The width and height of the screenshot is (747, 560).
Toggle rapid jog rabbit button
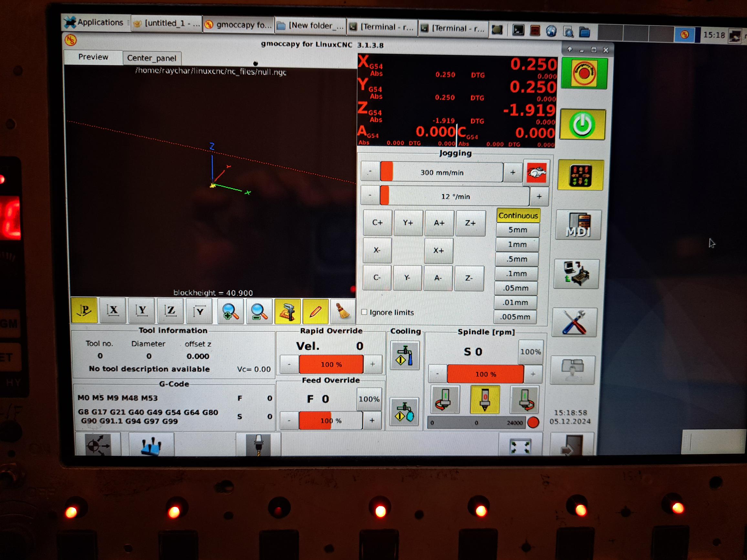536,173
